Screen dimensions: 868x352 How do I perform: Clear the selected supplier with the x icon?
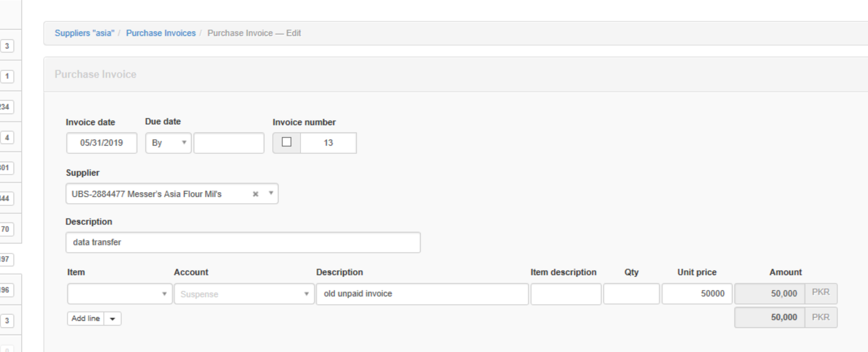pos(255,194)
